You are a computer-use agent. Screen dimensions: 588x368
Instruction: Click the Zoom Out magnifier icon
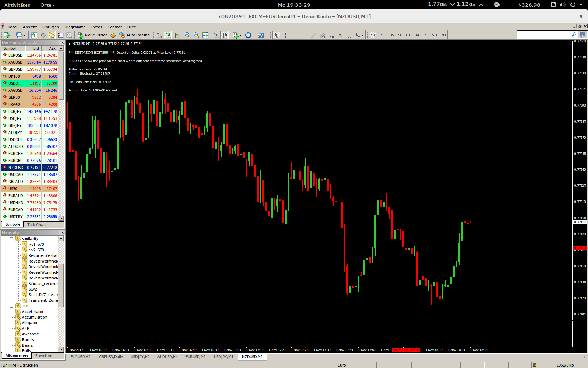tap(196, 35)
